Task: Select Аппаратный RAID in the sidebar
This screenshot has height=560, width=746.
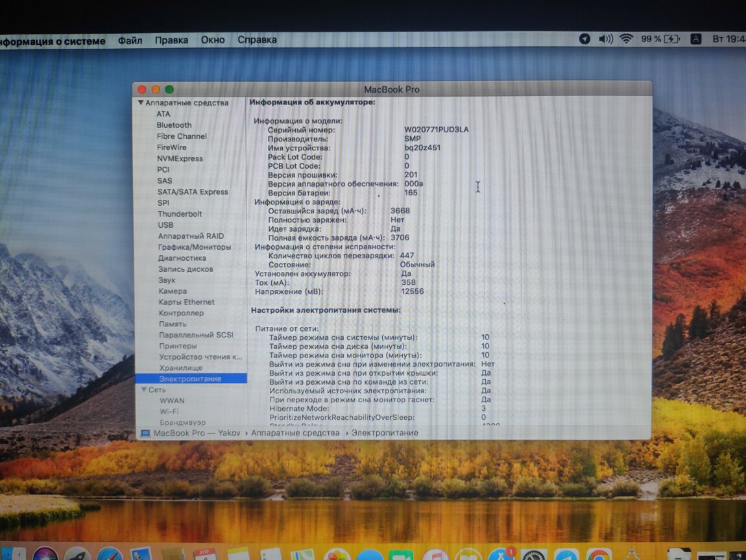Action: [191, 236]
